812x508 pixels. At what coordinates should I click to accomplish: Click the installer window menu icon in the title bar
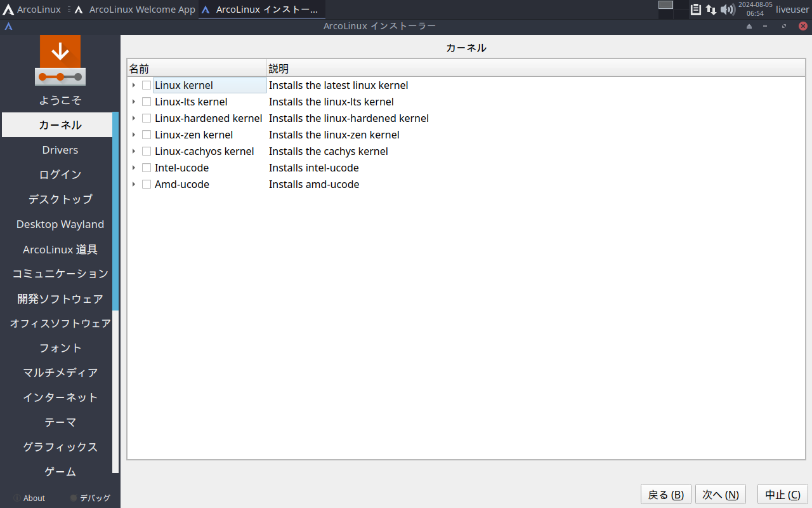(8, 26)
